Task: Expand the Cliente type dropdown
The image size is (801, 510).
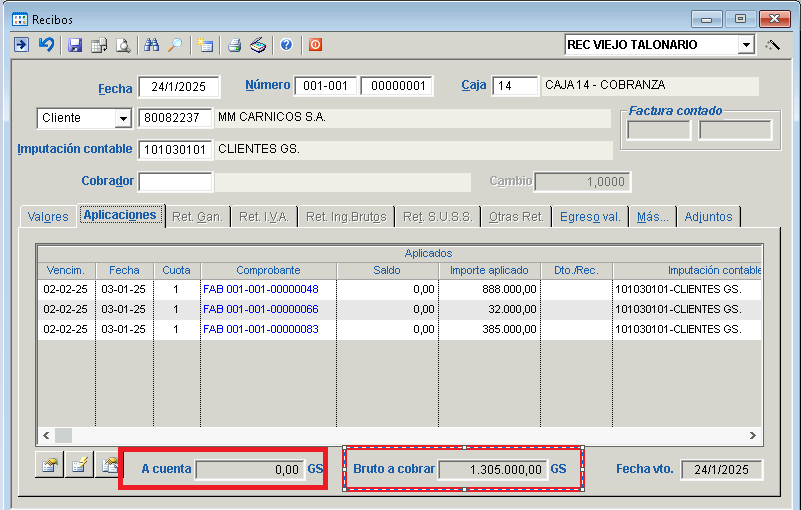Action: point(123,119)
